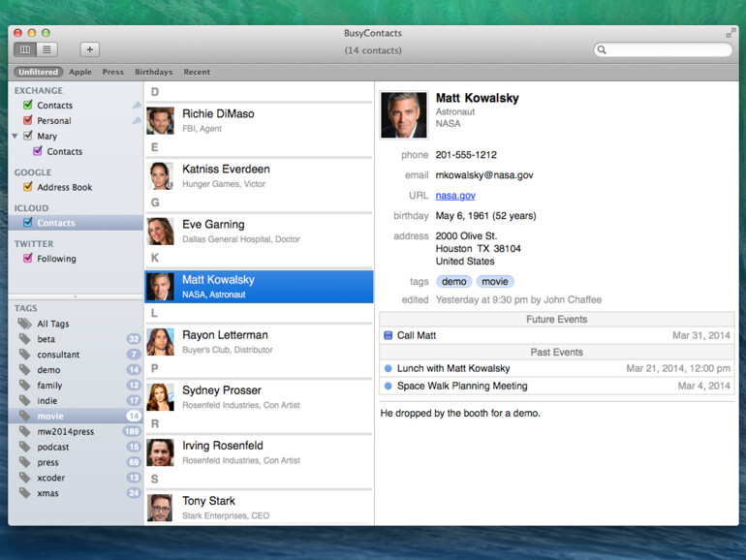Click Richie DiMaso's thumbnail photo
This screenshot has width=746, height=560.
pyautogui.click(x=160, y=121)
